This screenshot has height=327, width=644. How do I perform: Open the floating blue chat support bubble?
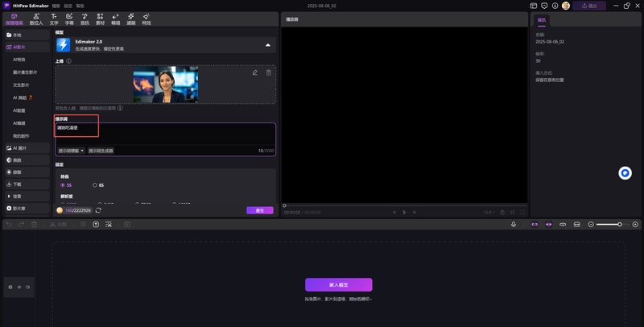pyautogui.click(x=625, y=173)
